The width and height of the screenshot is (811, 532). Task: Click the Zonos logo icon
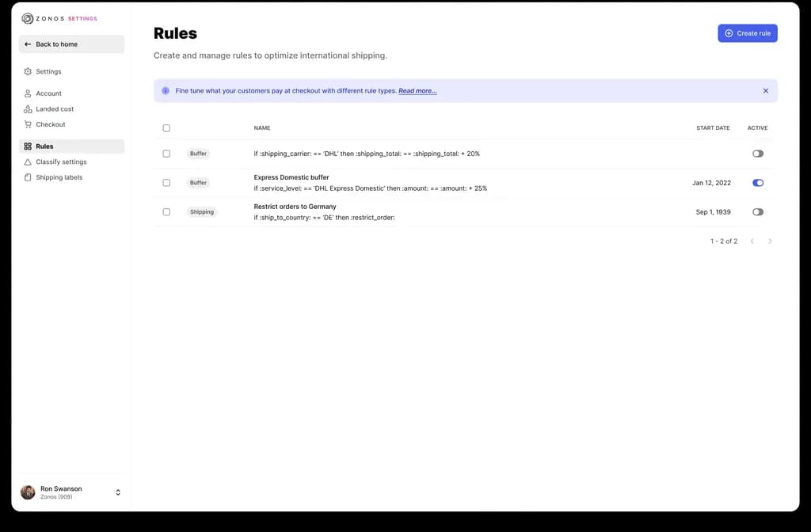tap(28, 18)
